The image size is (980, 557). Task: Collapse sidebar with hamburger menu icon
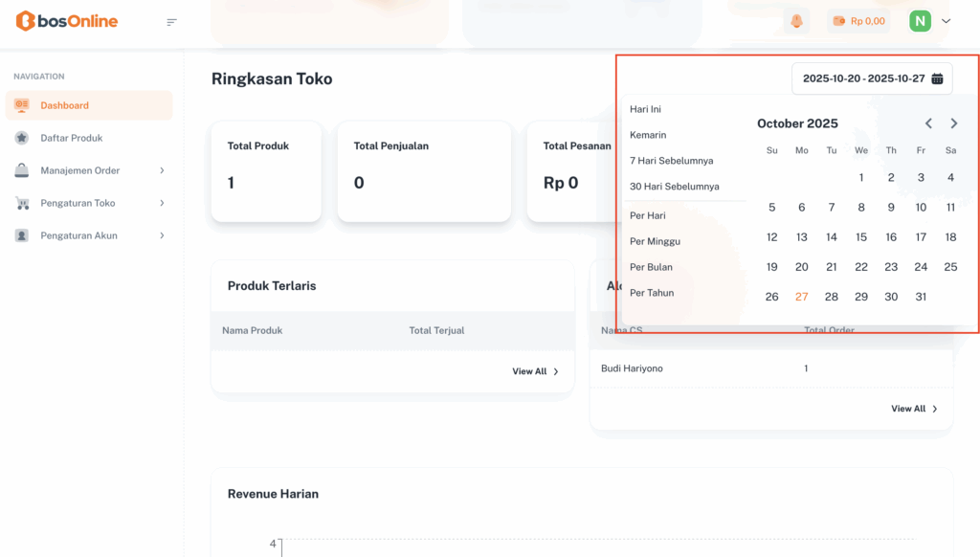171,22
